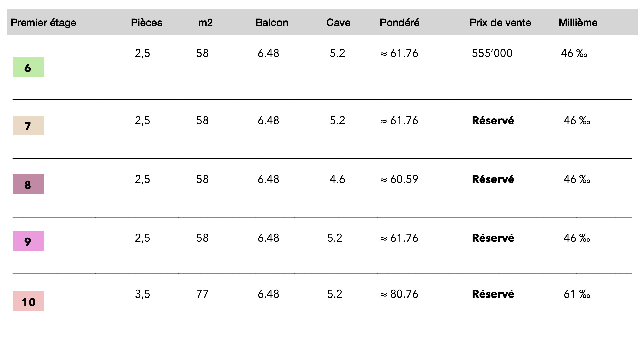Select the beige apartment 7 badge
This screenshot has height=339, width=644.
(x=28, y=125)
